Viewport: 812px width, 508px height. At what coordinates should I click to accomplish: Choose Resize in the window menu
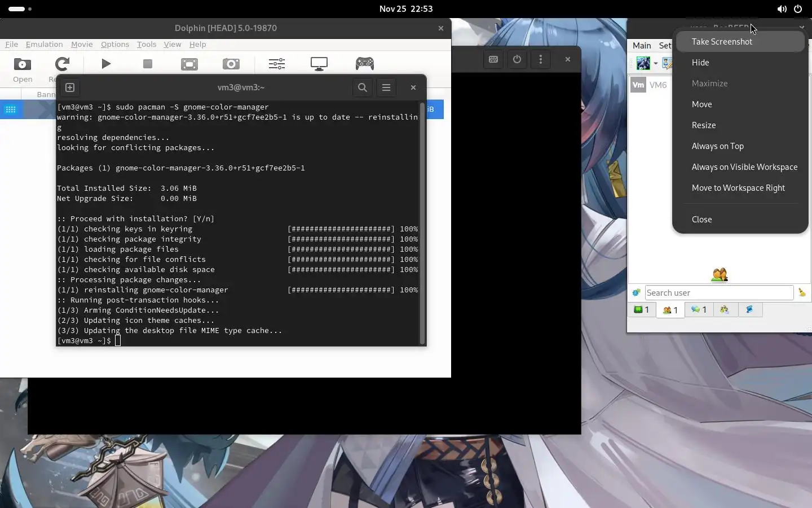click(x=740, y=125)
